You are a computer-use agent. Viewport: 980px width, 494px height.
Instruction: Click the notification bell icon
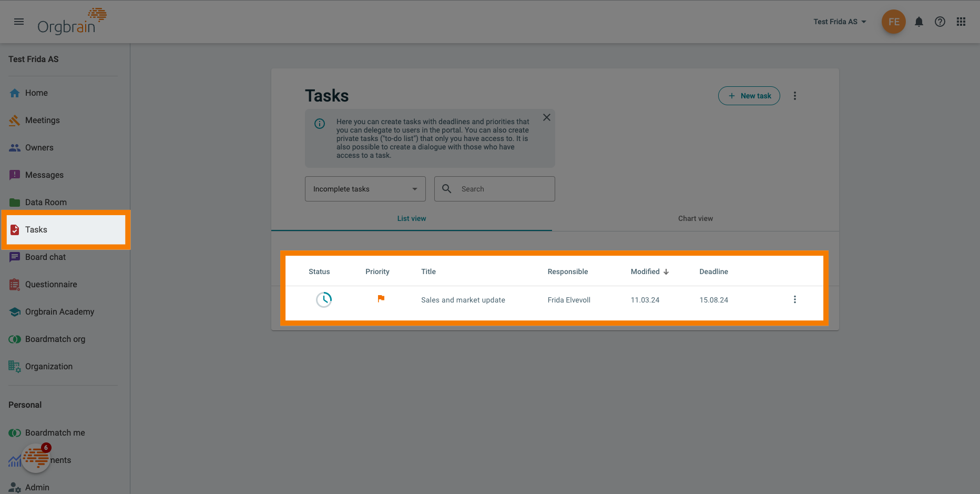pos(919,22)
